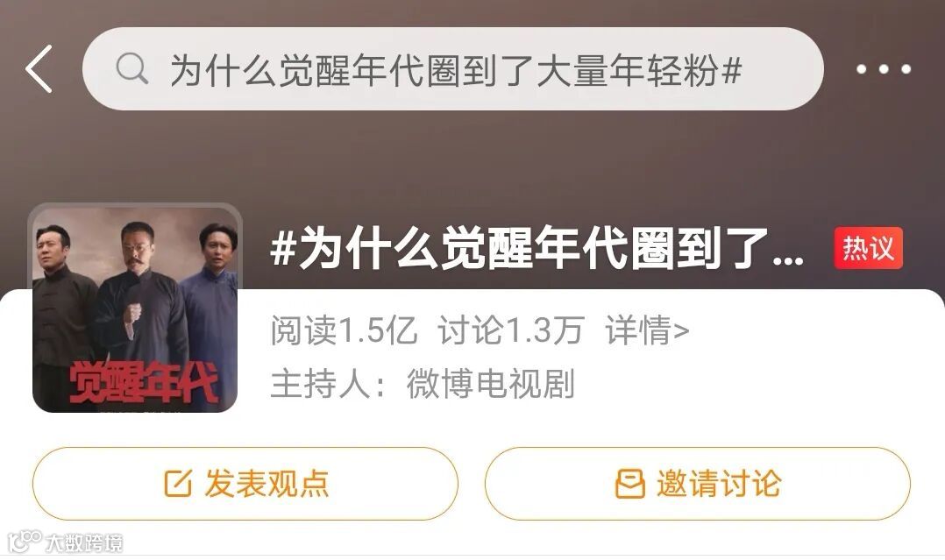
Task: Click the topic title #为什么觉醒年代圈到了…
Action: (x=536, y=248)
